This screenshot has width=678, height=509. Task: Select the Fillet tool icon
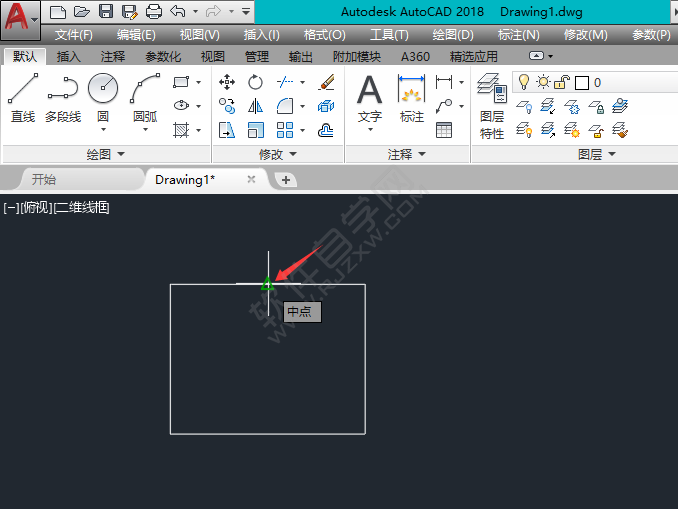[285, 106]
